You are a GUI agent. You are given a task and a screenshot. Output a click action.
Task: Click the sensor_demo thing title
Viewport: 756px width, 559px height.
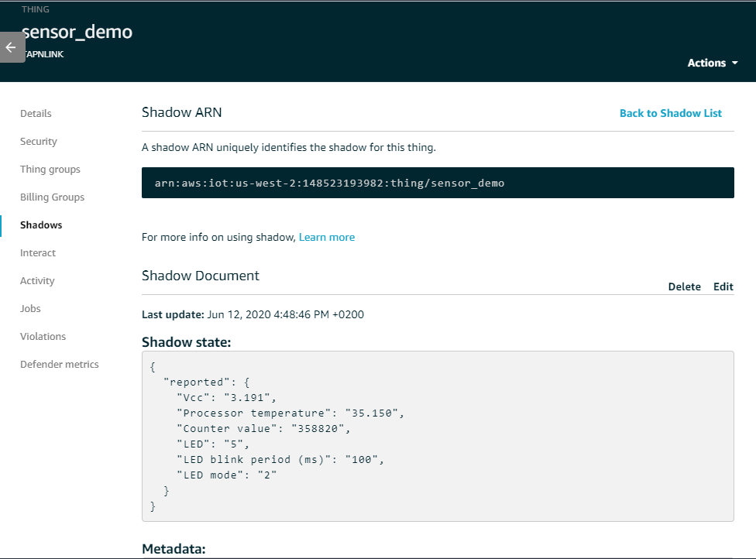click(77, 32)
